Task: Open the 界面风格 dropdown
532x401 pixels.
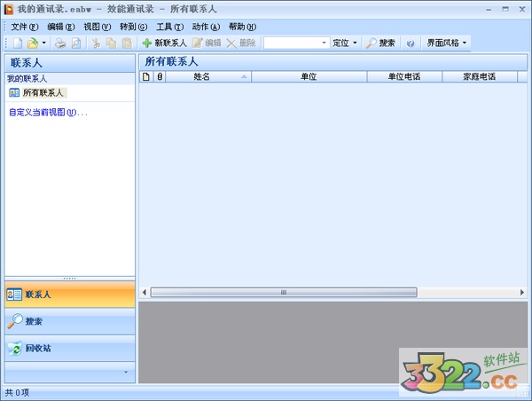Action: pyautogui.click(x=447, y=43)
